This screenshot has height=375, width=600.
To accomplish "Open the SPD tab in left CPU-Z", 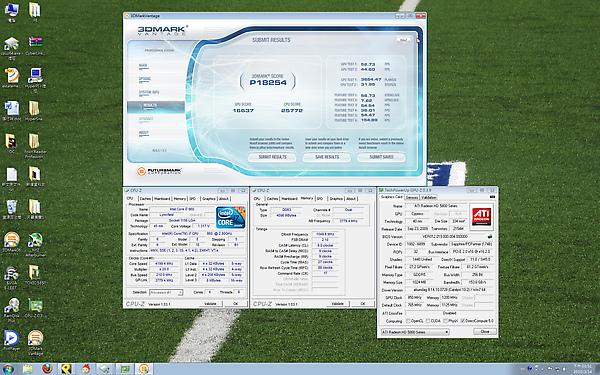I will (x=192, y=199).
